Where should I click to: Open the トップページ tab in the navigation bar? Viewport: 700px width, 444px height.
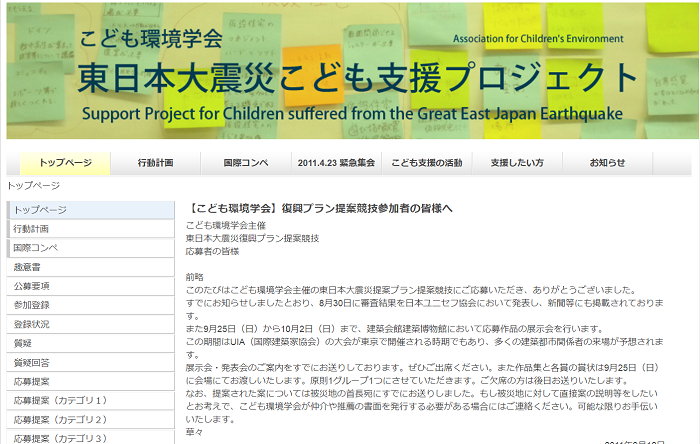coord(65,162)
